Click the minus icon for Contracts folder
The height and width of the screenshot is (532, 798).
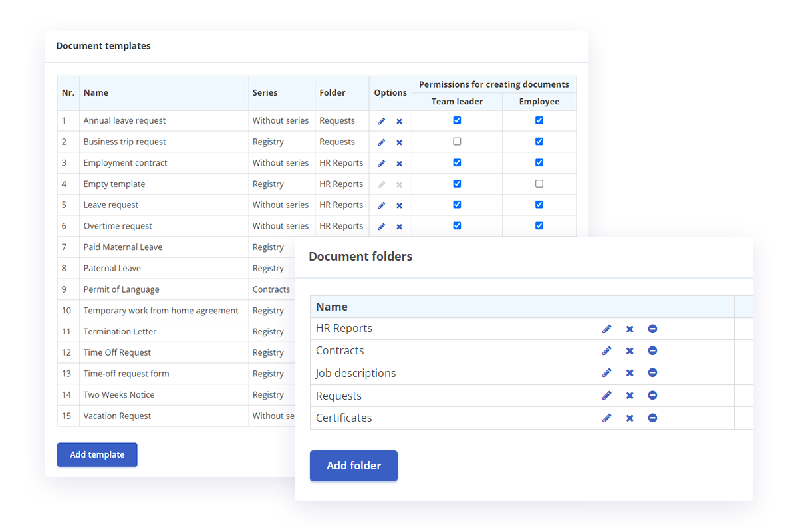pos(652,351)
